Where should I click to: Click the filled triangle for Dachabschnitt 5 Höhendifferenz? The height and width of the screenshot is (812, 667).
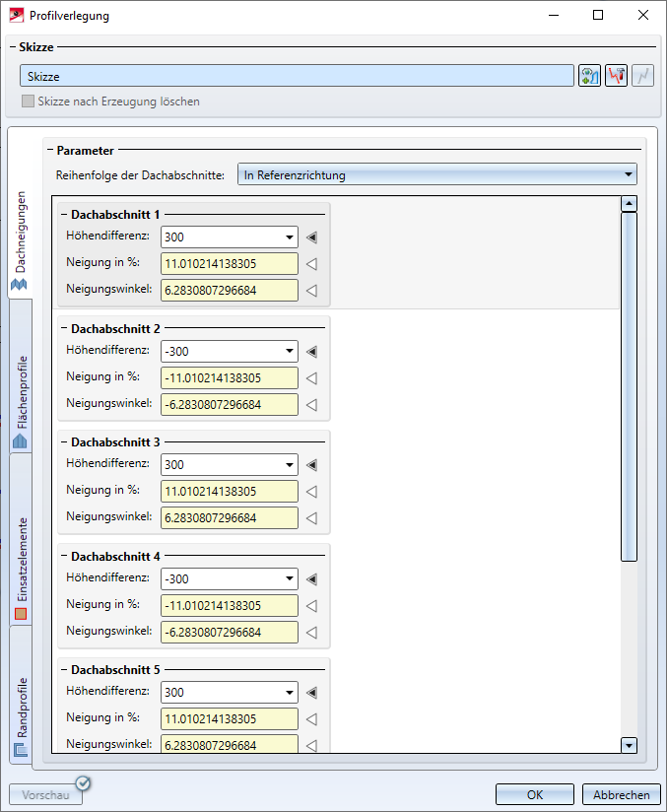click(x=311, y=693)
